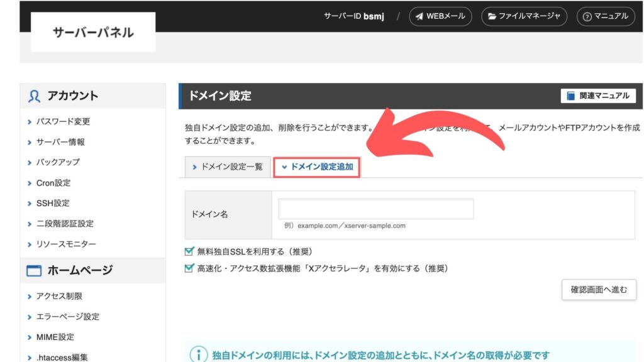Click the ホームページ section heading
Screen dimensions: 644x362
pos(80,270)
